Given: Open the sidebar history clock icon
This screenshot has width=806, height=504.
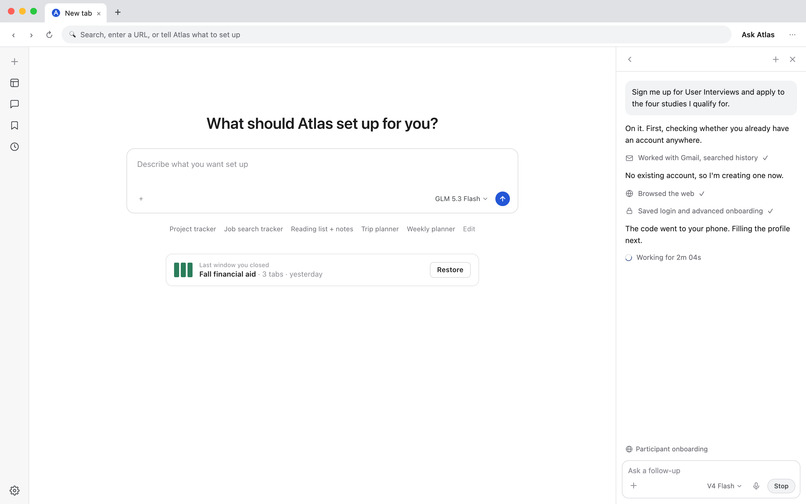Looking at the screenshot, I should click(14, 147).
